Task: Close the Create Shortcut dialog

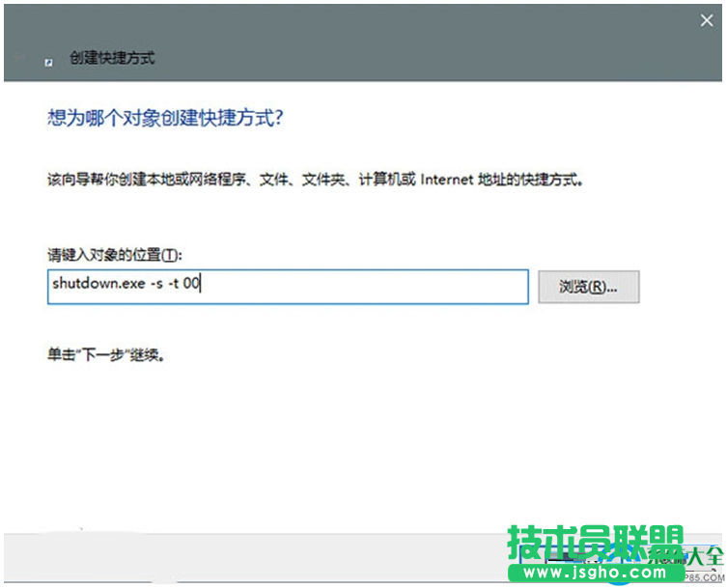Action: coord(706,20)
